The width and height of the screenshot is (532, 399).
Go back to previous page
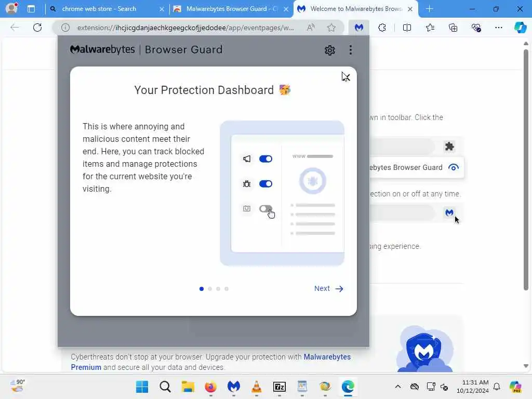click(x=15, y=28)
